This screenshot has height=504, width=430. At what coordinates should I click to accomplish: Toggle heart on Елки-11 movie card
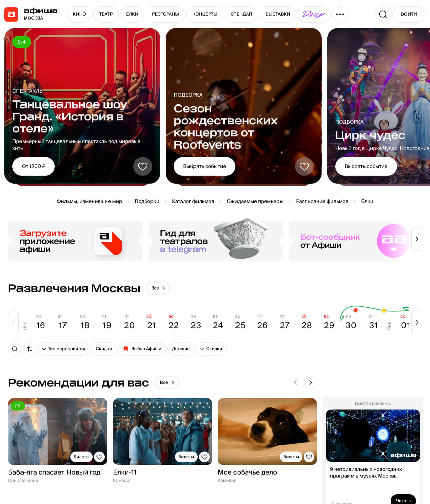pos(204,457)
